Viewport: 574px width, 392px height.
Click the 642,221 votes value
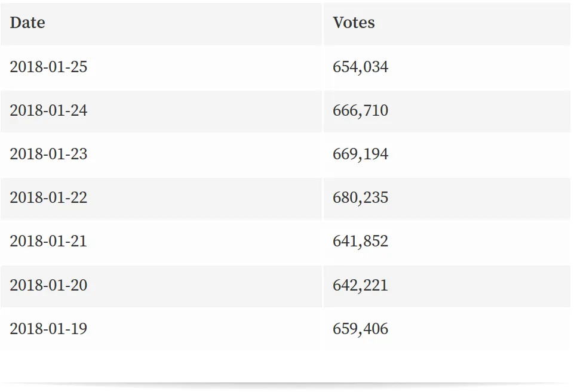(360, 285)
